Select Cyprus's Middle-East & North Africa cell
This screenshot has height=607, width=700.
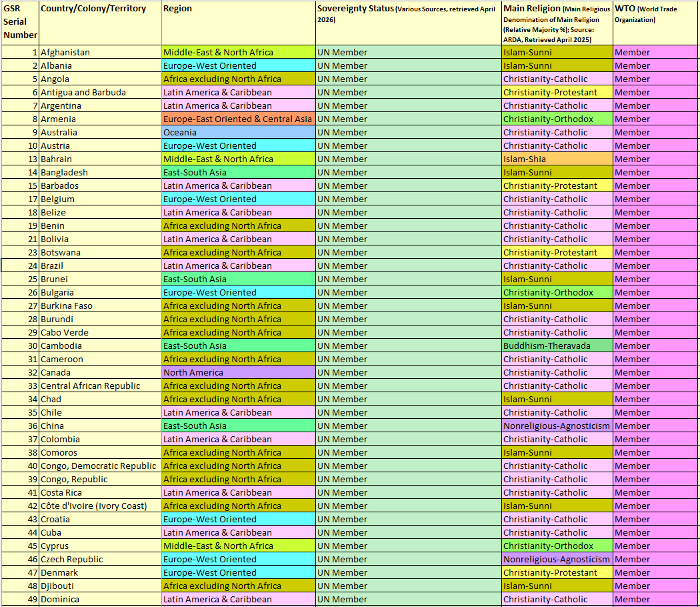(239, 546)
